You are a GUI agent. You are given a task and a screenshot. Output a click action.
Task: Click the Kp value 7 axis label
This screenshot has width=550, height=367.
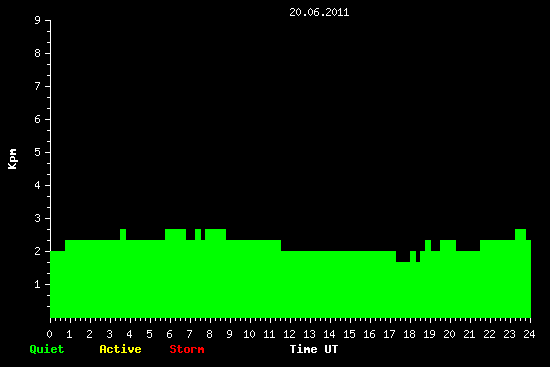pos(38,86)
